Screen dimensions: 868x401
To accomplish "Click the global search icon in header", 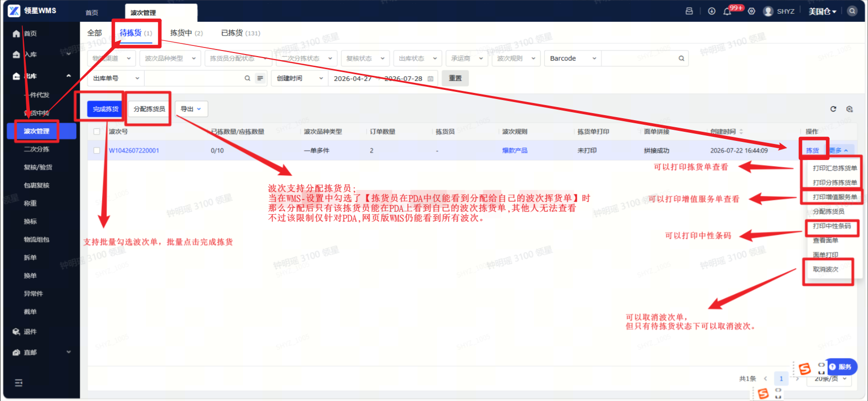I will coord(852,11).
